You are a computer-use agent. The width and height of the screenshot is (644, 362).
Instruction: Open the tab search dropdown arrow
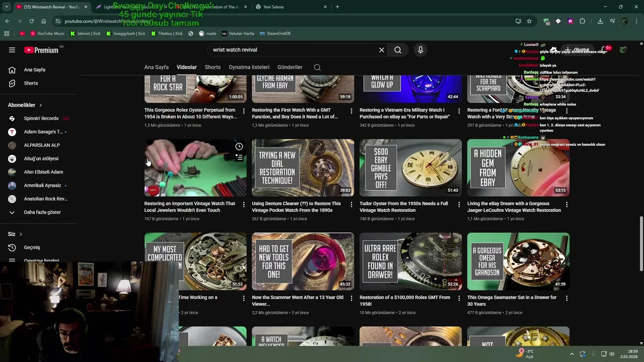pos(7,7)
